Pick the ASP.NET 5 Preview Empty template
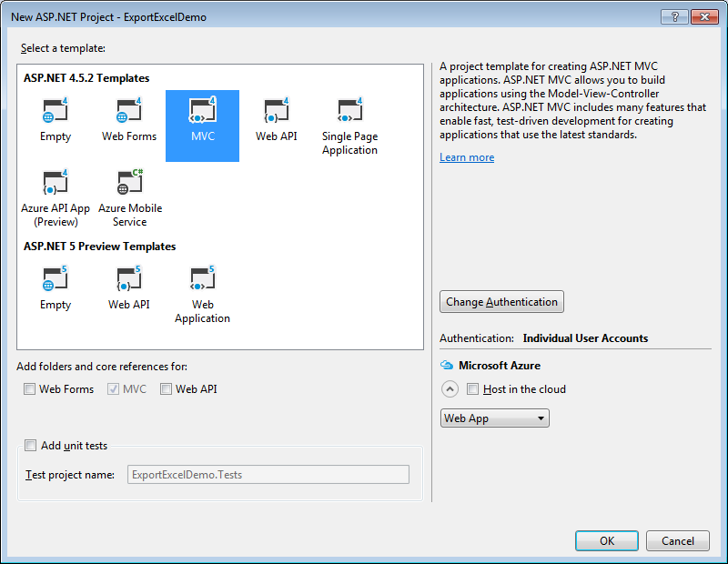The image size is (728, 564). 56,288
